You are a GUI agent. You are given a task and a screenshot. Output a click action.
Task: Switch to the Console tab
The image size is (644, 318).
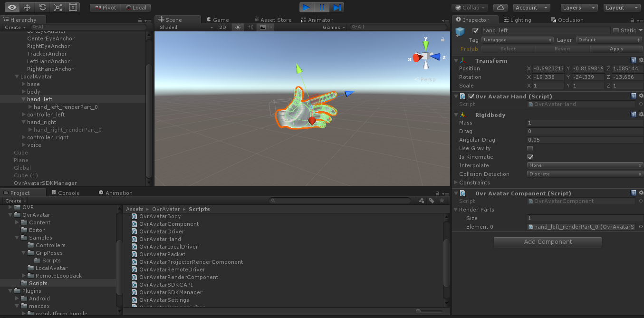(x=68, y=193)
